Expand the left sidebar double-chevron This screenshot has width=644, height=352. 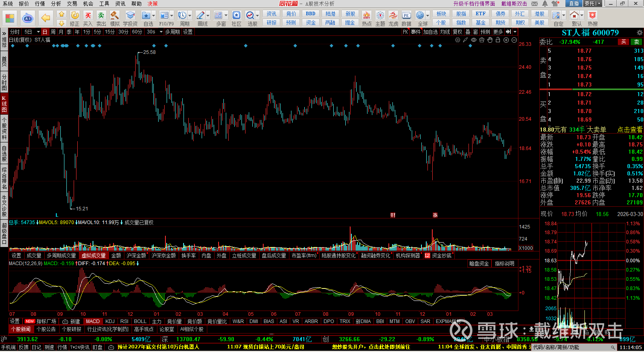click(x=4, y=33)
